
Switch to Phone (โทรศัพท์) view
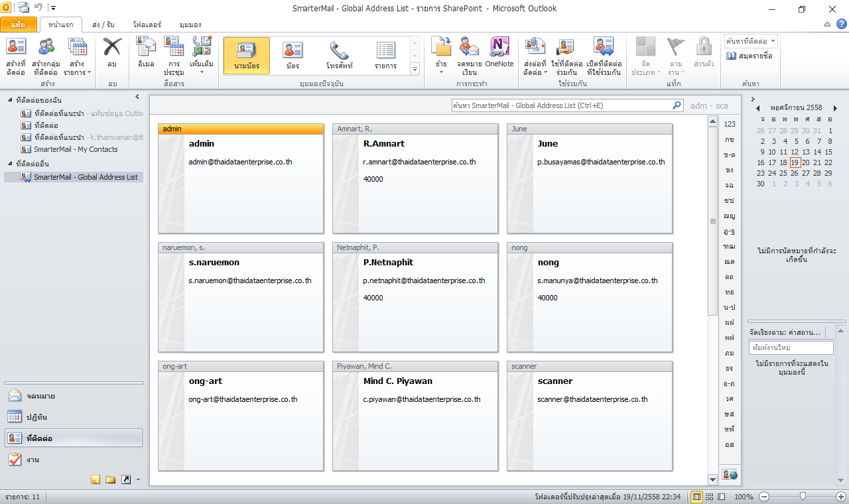pos(339,56)
